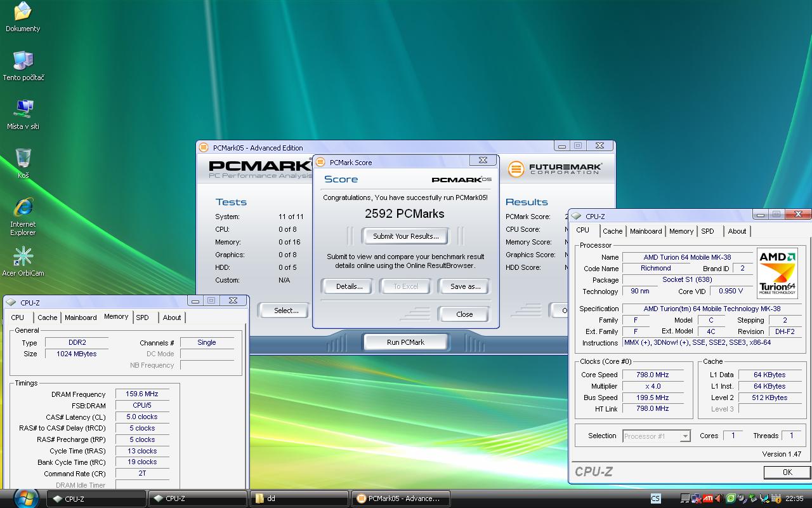812x508 pixels.
Task: Open the Mainboard tab in right CPU-Z window
Action: click(x=646, y=231)
